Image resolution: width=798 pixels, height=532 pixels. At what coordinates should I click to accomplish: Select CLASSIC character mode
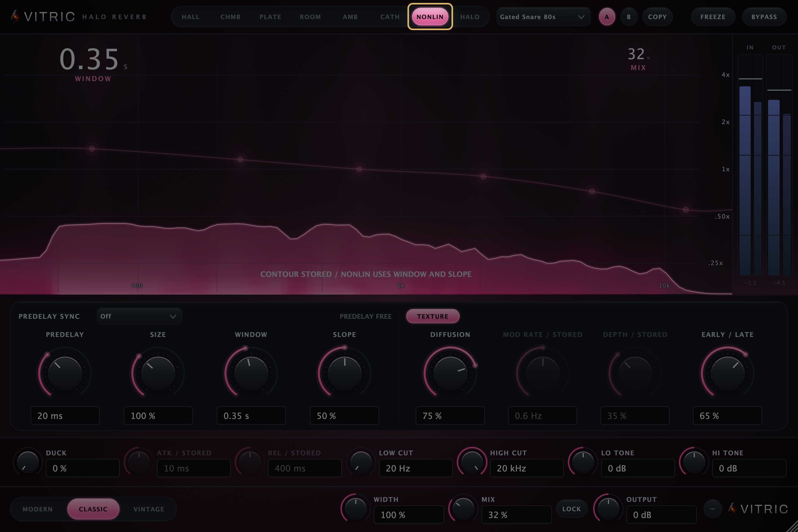(93, 509)
